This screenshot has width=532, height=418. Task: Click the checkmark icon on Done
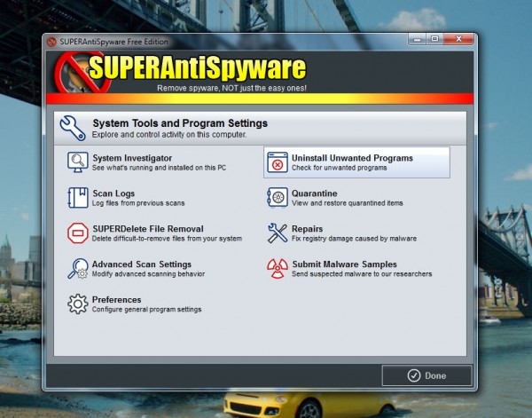[414, 375]
